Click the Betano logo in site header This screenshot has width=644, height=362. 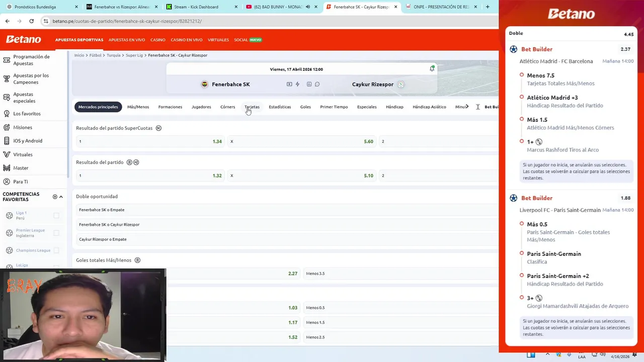23,40
